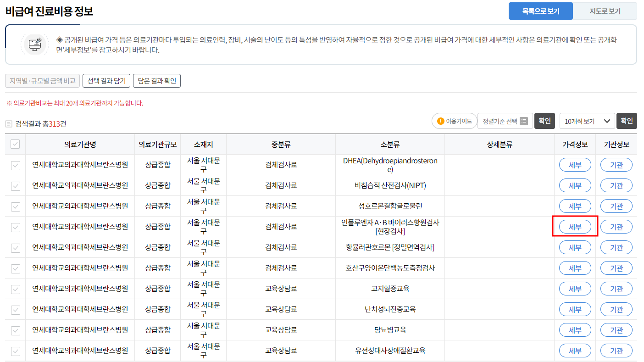The image size is (644, 362).
Task: Check the row for 난치성뇌전증교육
Action: coord(16,310)
